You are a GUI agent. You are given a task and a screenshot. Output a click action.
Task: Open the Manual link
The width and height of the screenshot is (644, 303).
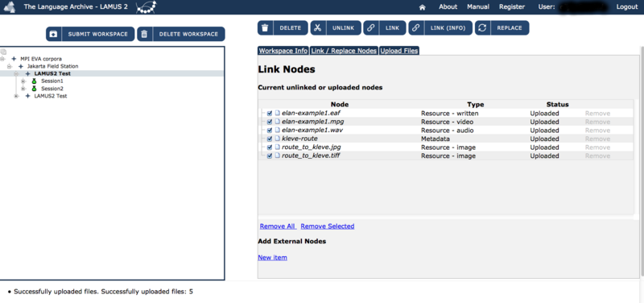(478, 6)
